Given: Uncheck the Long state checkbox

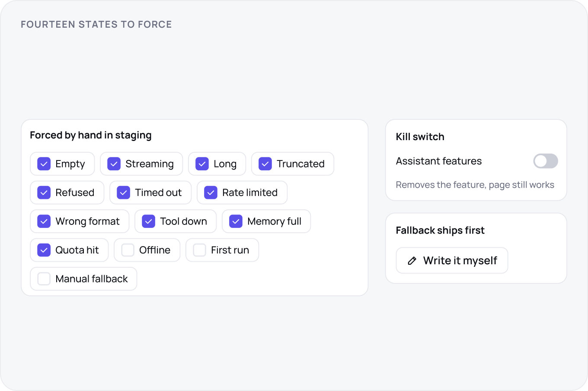Looking at the screenshot, I should click(x=202, y=164).
